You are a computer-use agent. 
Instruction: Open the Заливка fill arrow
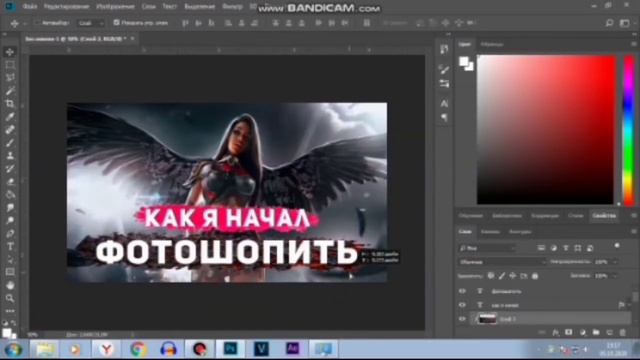point(615,276)
